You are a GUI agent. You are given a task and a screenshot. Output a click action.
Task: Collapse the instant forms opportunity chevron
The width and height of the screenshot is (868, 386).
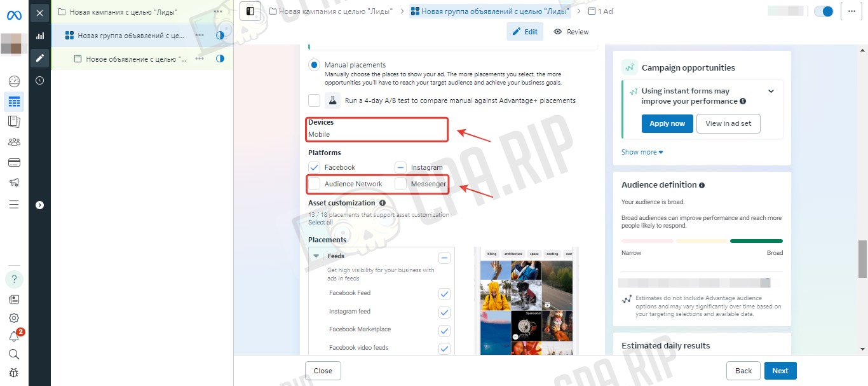point(771,92)
